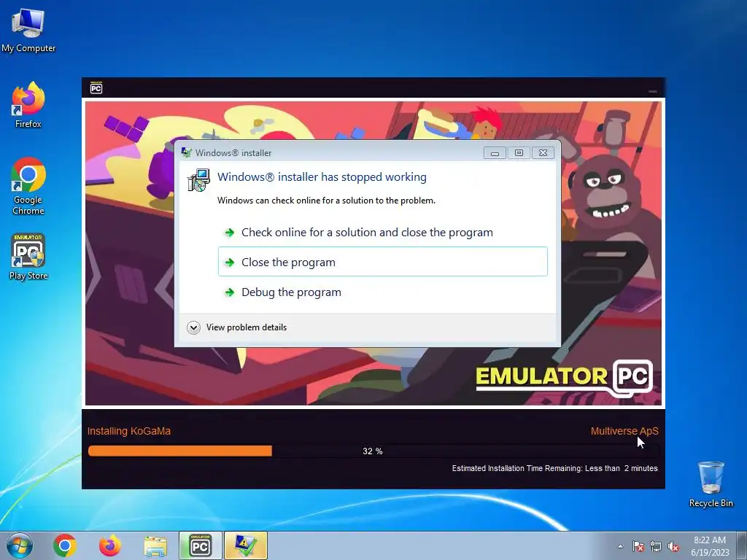The image size is (747, 560).
Task: Click the Windows Start orb
Action: (20, 545)
